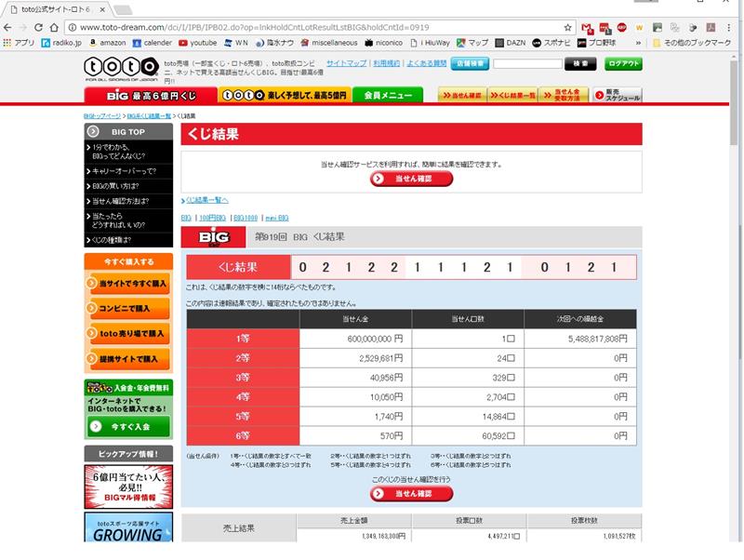Open the i HiuWay bookmark
This screenshot has width=744, height=560.
point(430,43)
